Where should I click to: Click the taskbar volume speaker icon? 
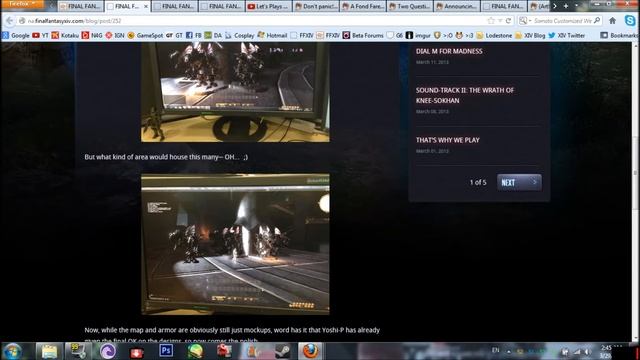tap(588, 351)
